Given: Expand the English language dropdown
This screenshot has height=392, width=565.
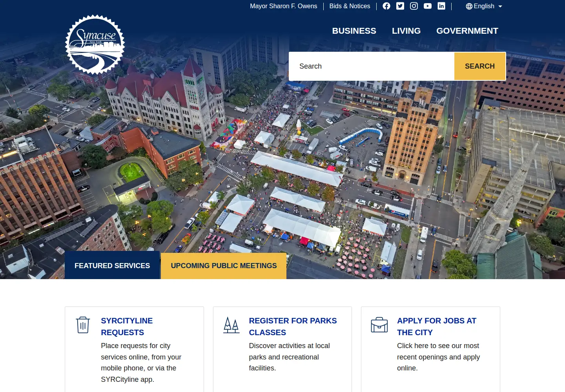Looking at the screenshot, I should [484, 6].
